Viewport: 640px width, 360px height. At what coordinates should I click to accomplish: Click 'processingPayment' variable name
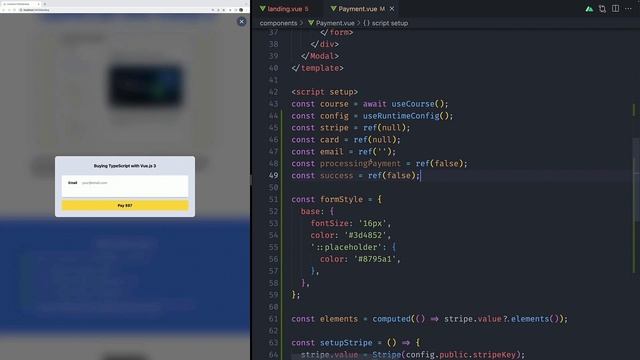click(x=360, y=164)
